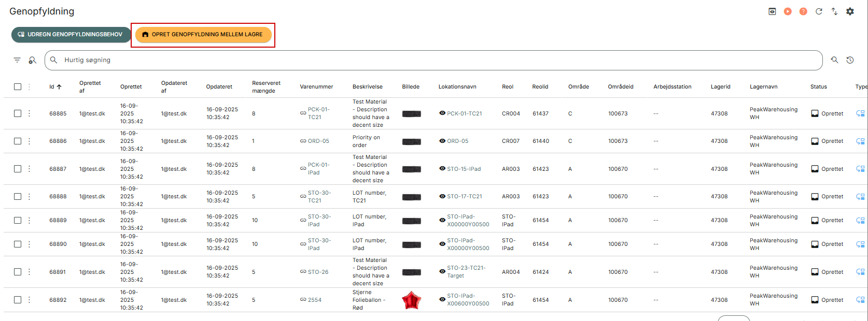868x321 pixels.
Task: Click the eye icon beside STO-17-TC21 location
Action: (442, 196)
